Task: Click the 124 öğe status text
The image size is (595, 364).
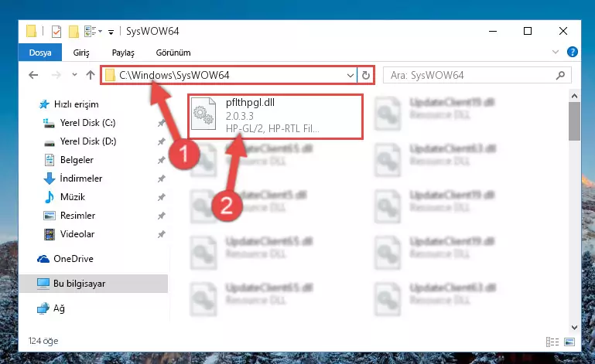Action: (43, 341)
